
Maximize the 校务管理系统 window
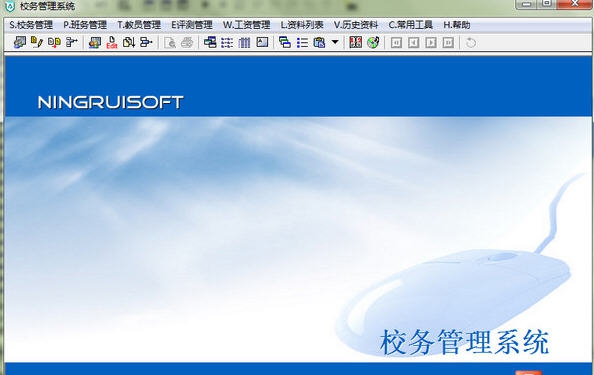coord(547,4)
